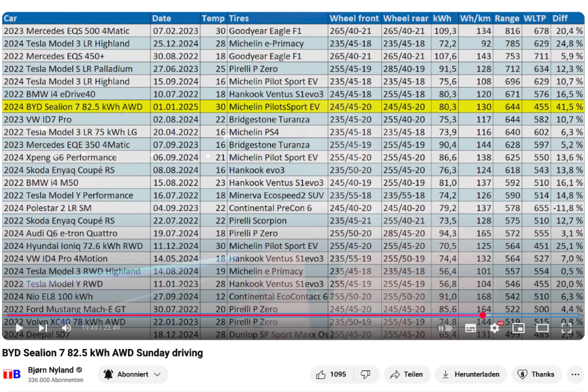
Task: Open the Bjørn Nyland channel name link
Action: (x=51, y=370)
